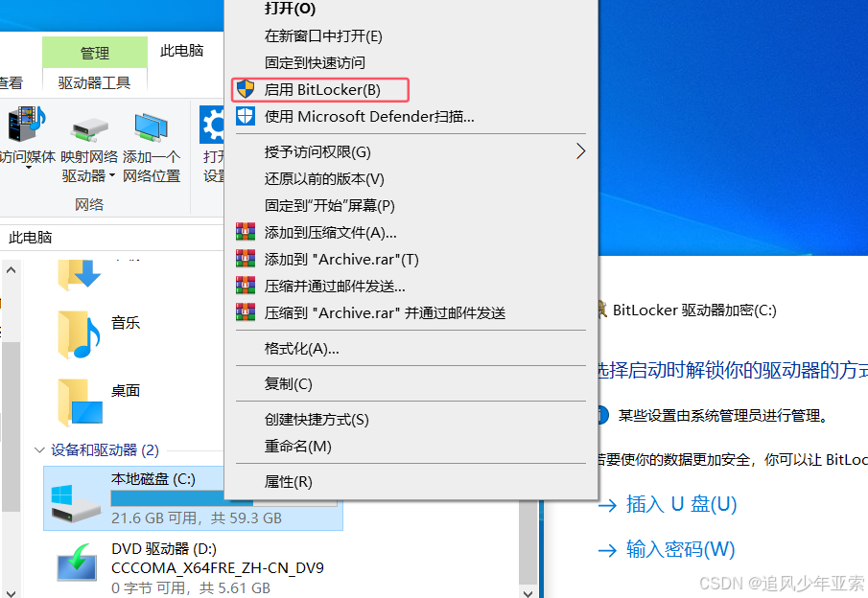Image resolution: width=868 pixels, height=598 pixels.
Task: Choose 添加到压缩文件(A)...
Action: 330,232
